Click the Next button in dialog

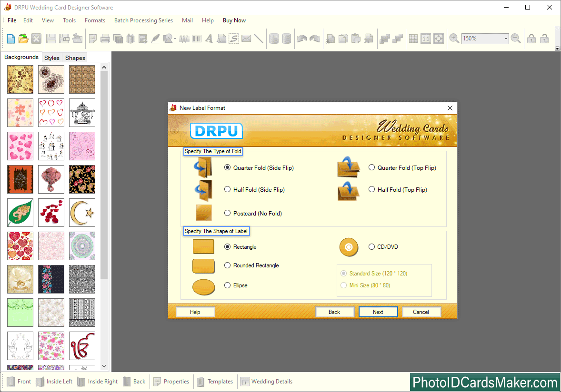(x=378, y=312)
